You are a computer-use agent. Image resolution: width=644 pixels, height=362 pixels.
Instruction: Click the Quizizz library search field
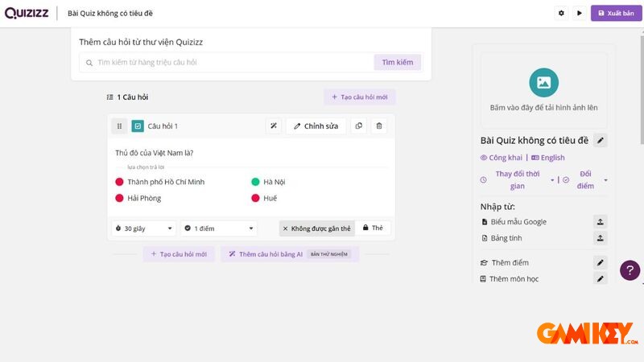click(229, 62)
